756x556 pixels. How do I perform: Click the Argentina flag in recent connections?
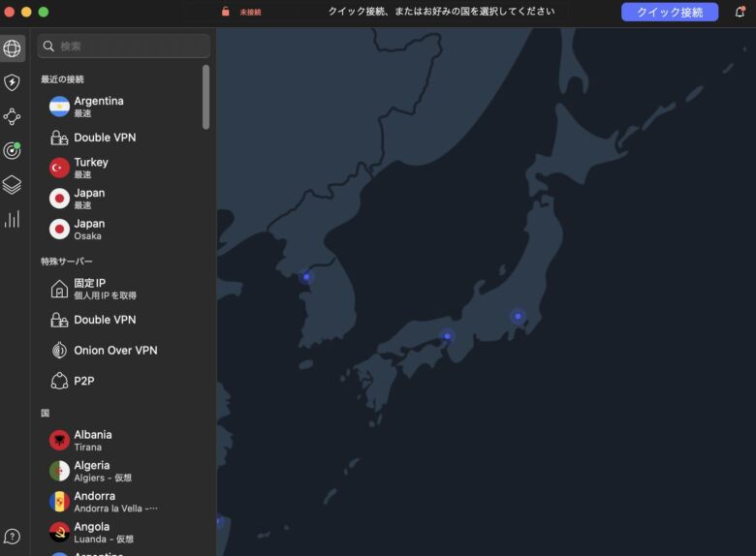click(x=59, y=107)
